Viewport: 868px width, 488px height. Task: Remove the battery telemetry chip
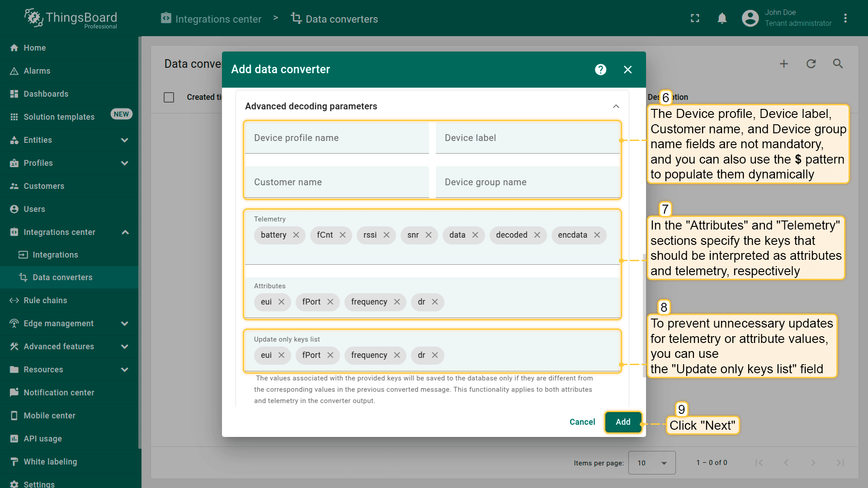click(x=296, y=235)
